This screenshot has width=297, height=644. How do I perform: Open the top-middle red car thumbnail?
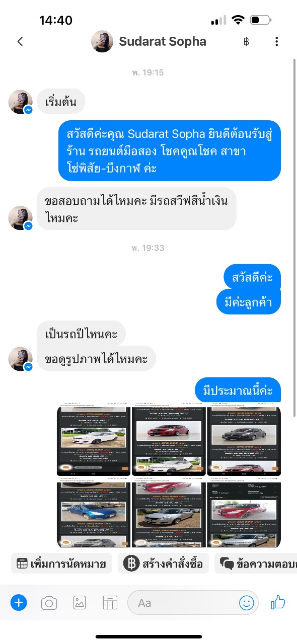169,441
